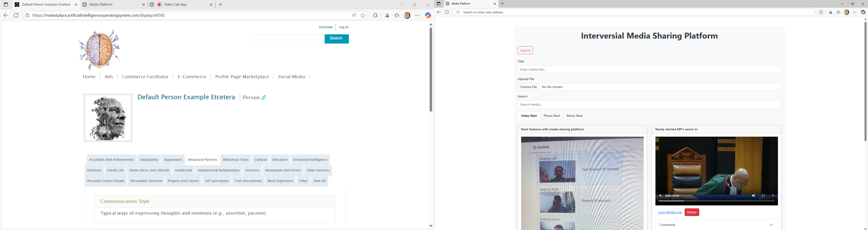Open the Music Reel tab
The image size is (868, 230).
[574, 116]
